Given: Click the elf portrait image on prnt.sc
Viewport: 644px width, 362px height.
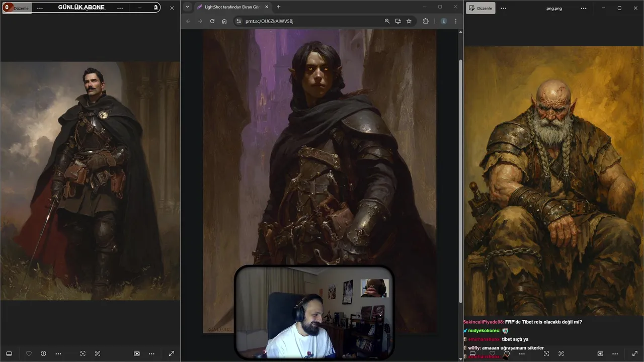Looking at the screenshot, I should pos(320,181).
